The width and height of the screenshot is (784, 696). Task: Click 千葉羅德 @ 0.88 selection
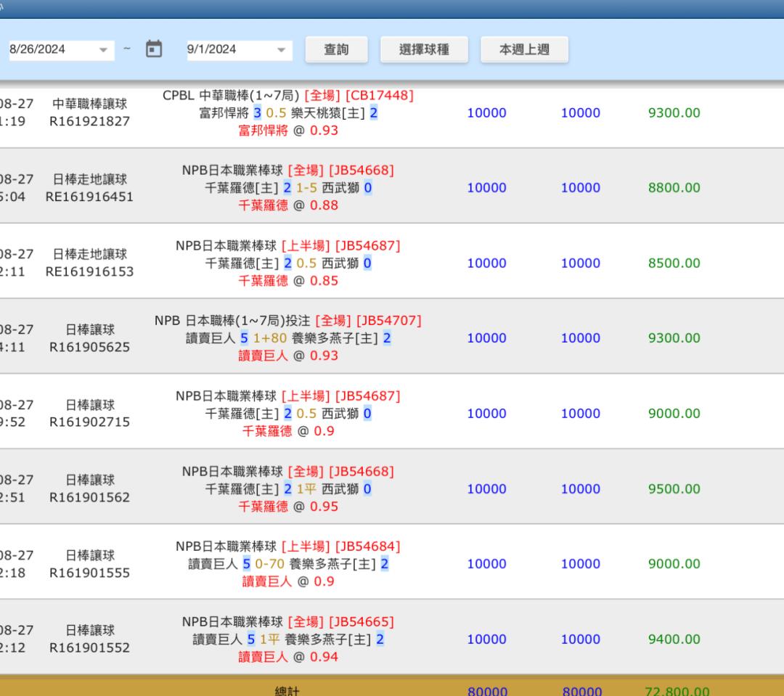click(x=288, y=206)
